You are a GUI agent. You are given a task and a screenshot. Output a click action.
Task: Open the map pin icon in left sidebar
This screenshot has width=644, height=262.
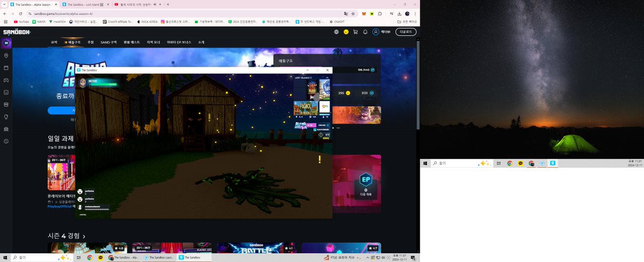tap(6, 56)
